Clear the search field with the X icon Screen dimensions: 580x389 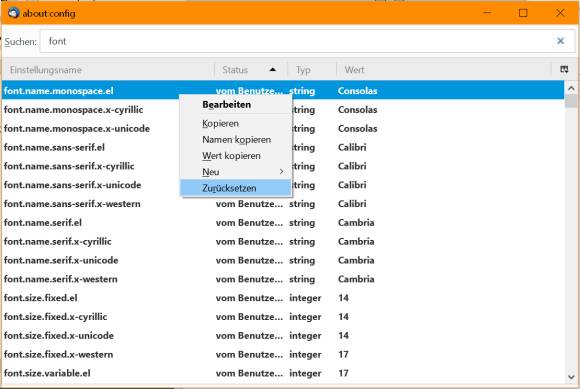tap(560, 41)
